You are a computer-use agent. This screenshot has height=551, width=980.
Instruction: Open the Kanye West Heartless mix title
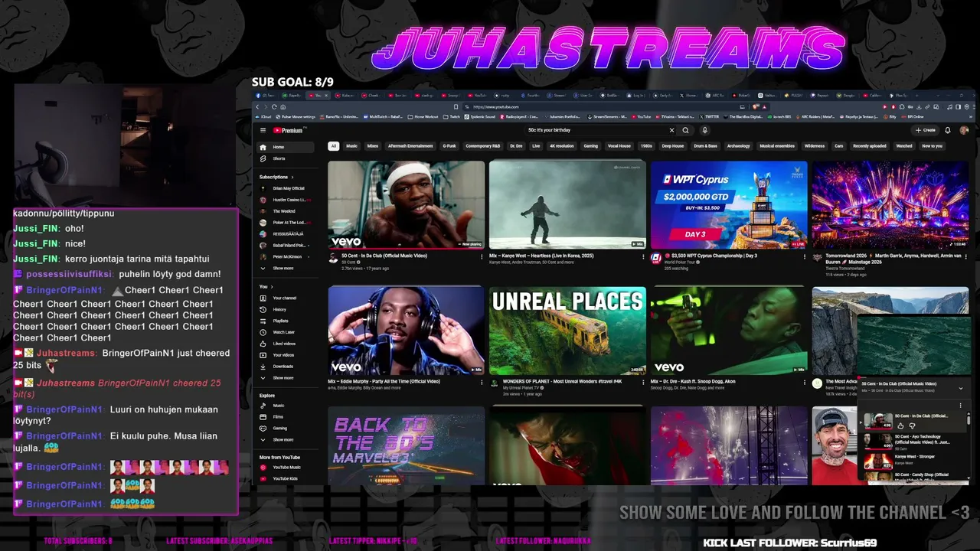(541, 256)
